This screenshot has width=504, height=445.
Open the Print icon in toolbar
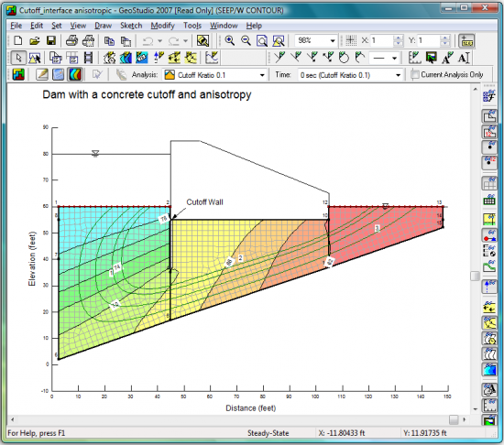(x=71, y=40)
